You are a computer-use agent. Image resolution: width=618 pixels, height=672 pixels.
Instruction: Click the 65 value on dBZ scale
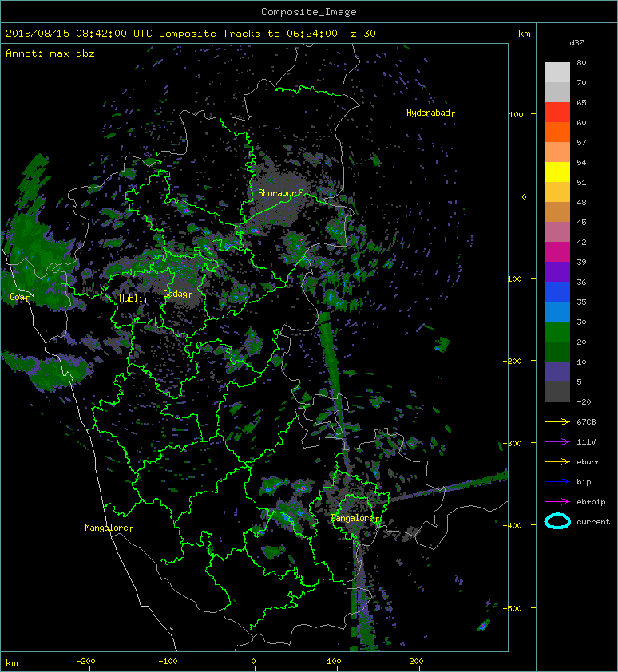pyautogui.click(x=581, y=102)
